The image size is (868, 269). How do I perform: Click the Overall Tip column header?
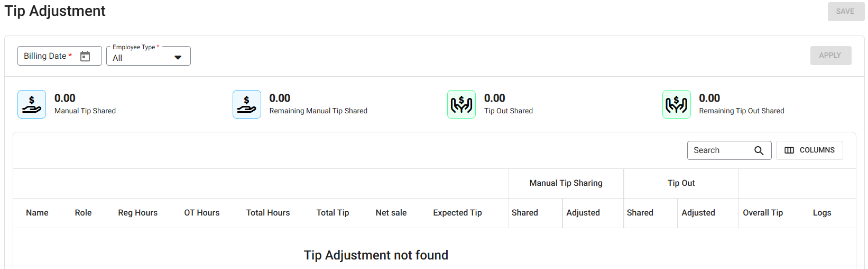click(x=762, y=213)
